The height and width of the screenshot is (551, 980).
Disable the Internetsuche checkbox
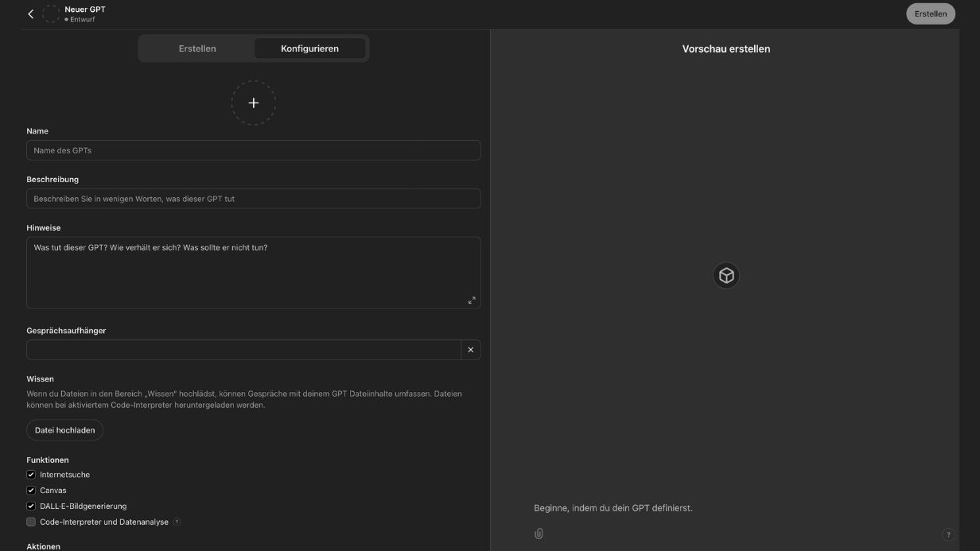(31, 475)
